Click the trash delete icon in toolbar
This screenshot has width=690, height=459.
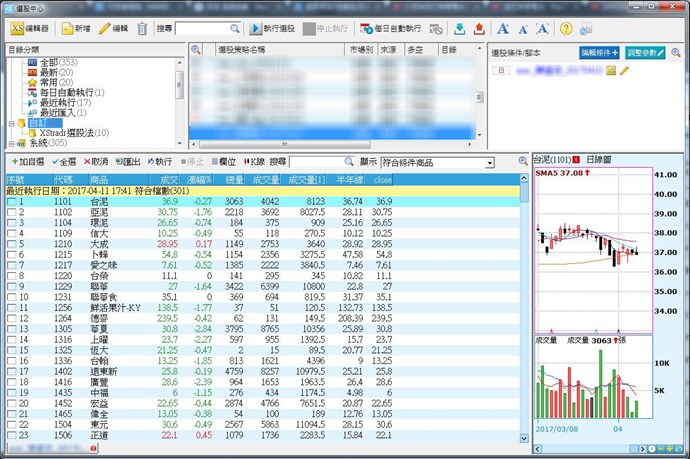[x=143, y=29]
